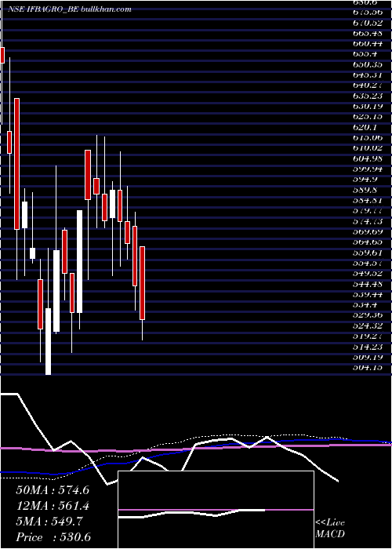
Task: Click the 559.61 price axis label
Action: 367,253
